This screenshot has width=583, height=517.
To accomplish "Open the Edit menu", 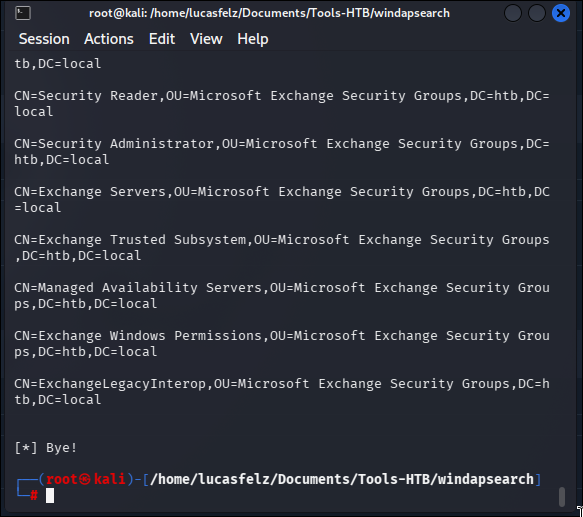I will click(162, 39).
